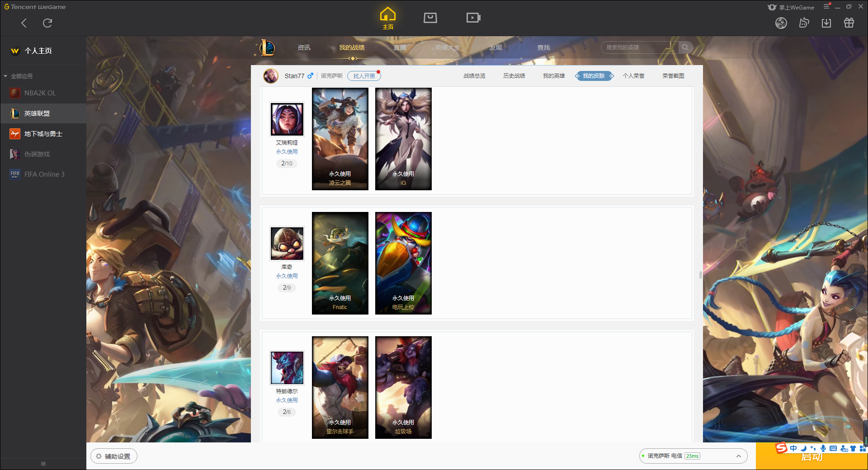
Task: Open the hamburger main menu
Action: [826, 7]
